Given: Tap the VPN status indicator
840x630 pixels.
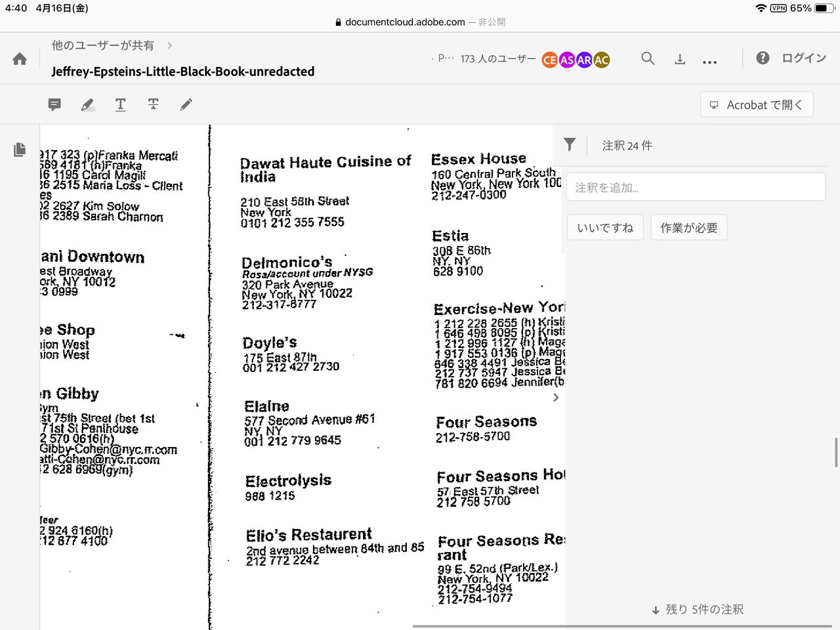Looking at the screenshot, I should point(778,9).
